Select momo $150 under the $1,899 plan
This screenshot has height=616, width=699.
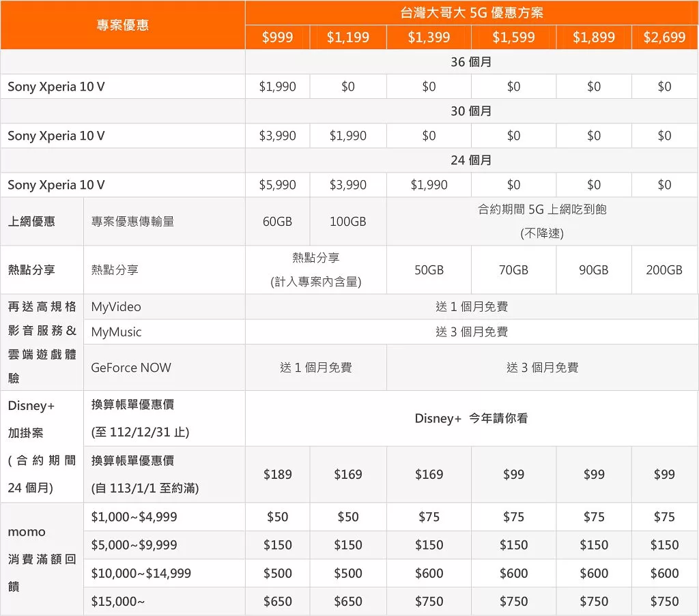[594, 545]
